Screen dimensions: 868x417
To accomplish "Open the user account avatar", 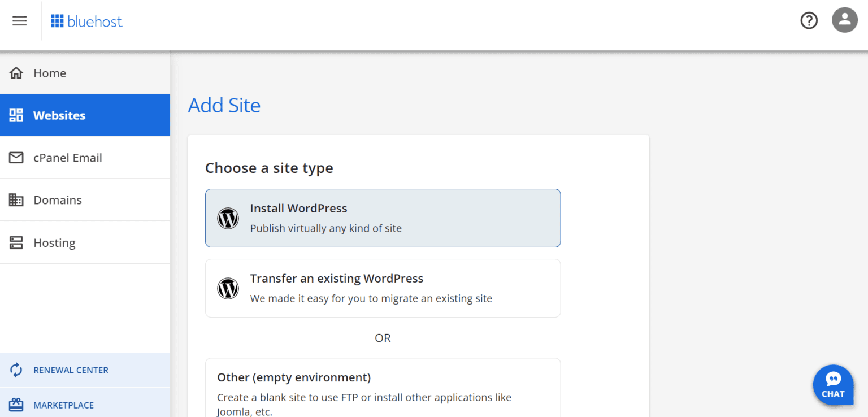I will click(844, 20).
